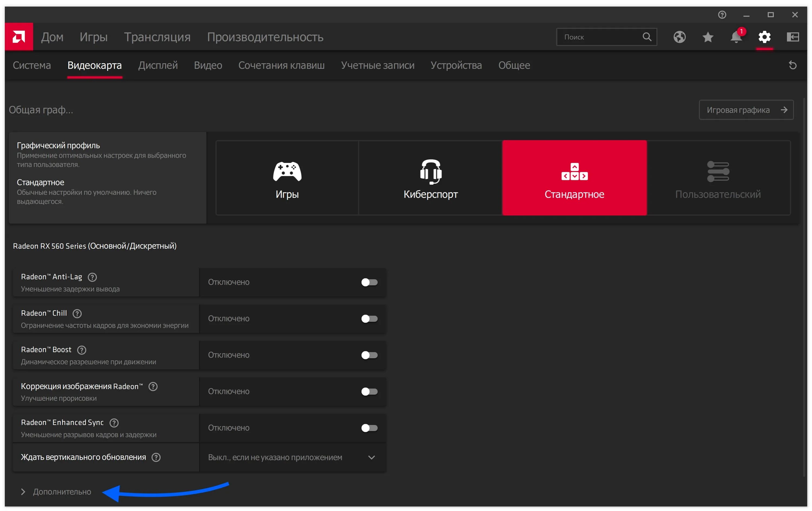Open the search field magnifier icon
This screenshot has height=511, width=812.
pyautogui.click(x=647, y=37)
